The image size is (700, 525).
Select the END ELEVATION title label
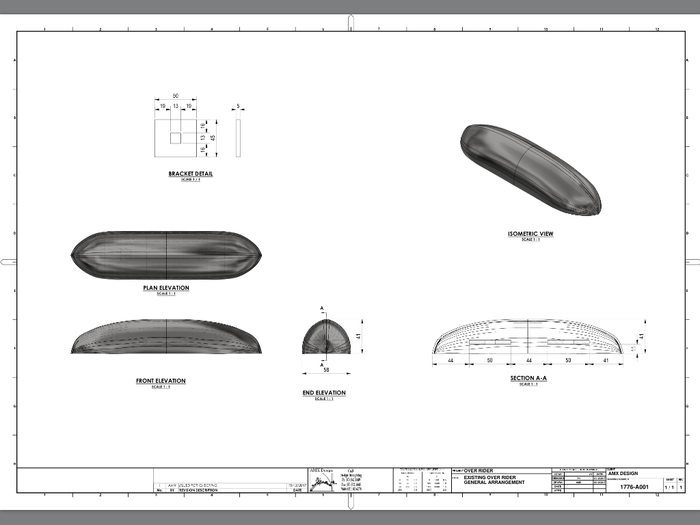click(323, 393)
